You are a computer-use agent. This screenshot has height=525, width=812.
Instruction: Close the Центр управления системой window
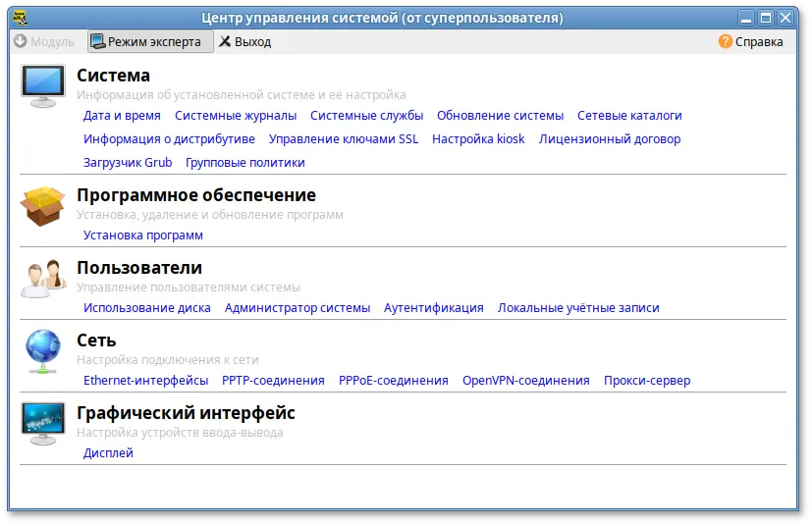785,18
